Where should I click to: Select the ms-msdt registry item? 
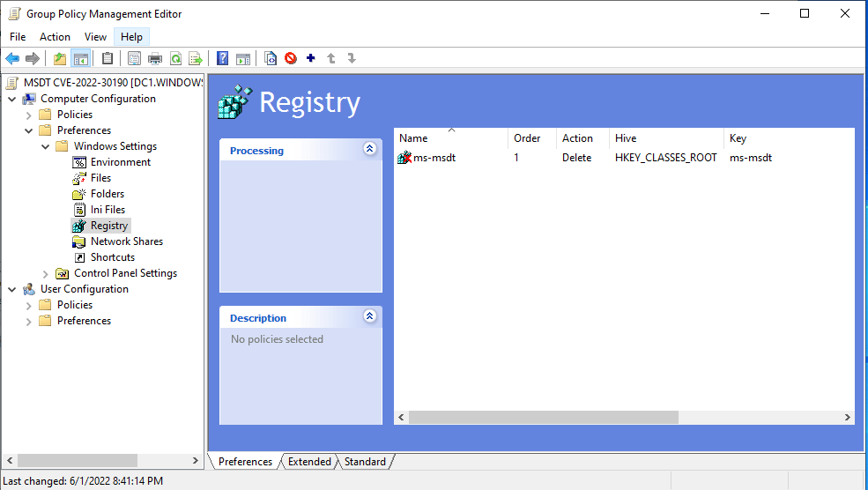434,159
